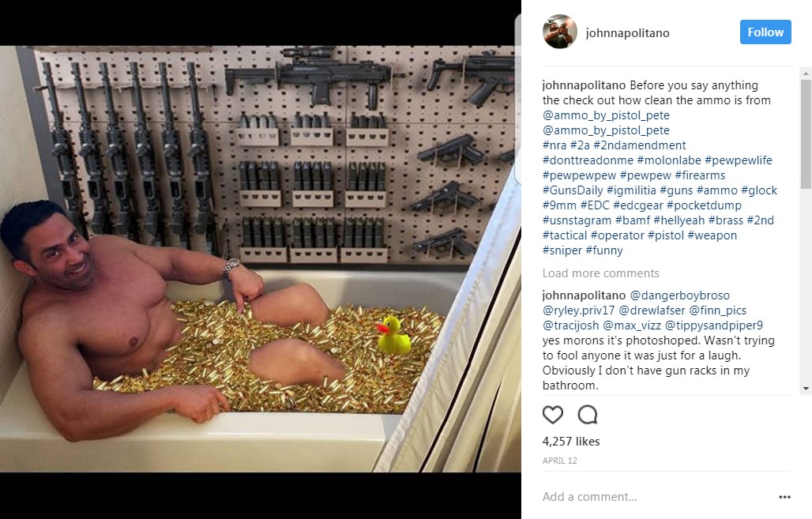Open the johnnapolitano profile avatar
Screen dimensions: 812x519
pyautogui.click(x=560, y=32)
